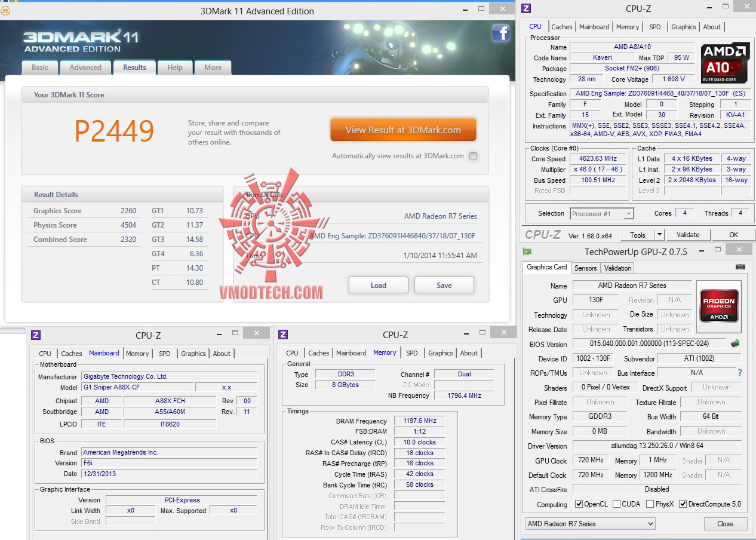Toggle the DirectCompute 5.0 checkbox

(x=683, y=504)
